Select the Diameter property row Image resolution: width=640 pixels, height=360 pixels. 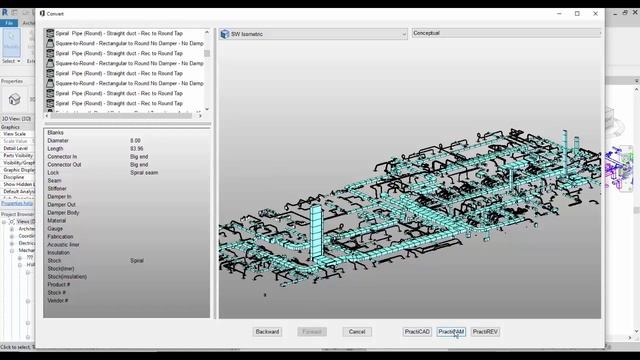(x=127, y=141)
